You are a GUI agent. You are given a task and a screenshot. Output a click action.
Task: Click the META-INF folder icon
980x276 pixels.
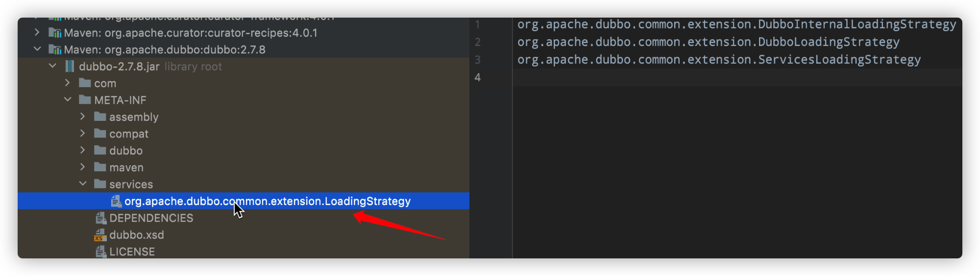(x=85, y=100)
